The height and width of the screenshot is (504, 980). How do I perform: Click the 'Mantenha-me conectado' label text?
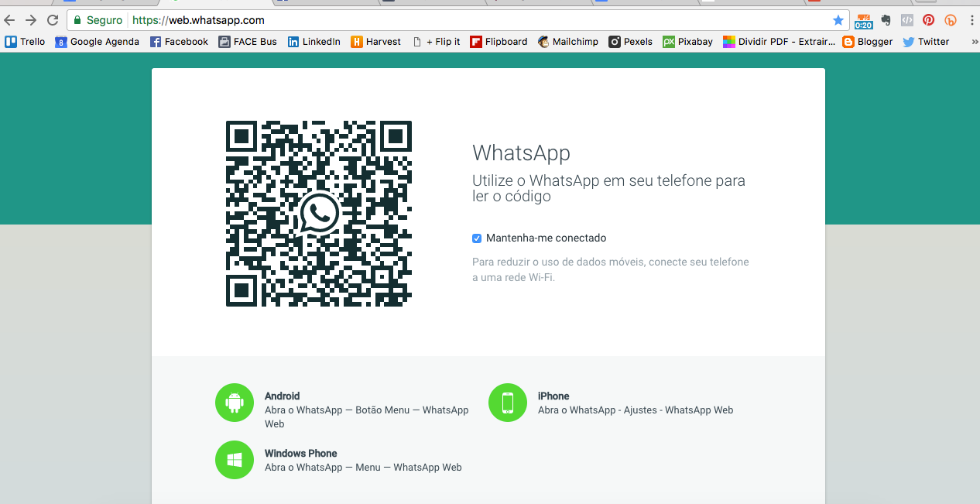tap(547, 238)
